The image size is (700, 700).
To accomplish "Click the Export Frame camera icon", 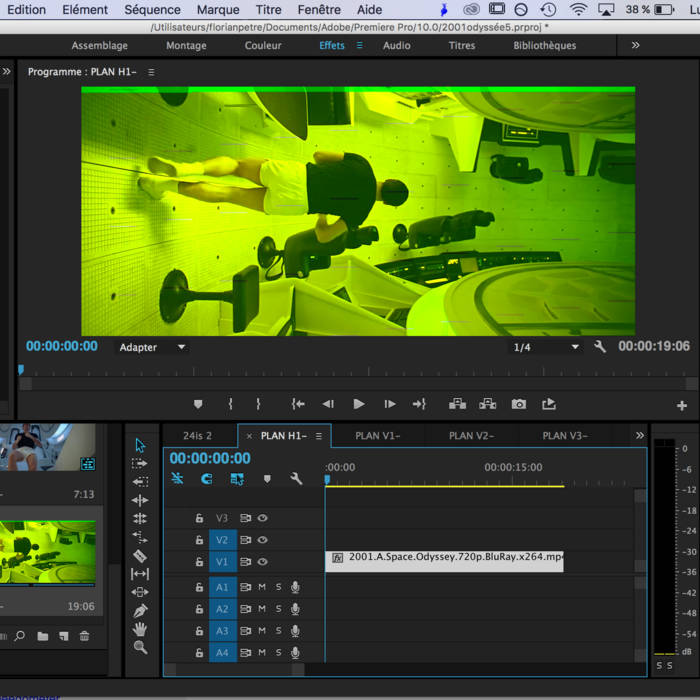I will point(518,404).
